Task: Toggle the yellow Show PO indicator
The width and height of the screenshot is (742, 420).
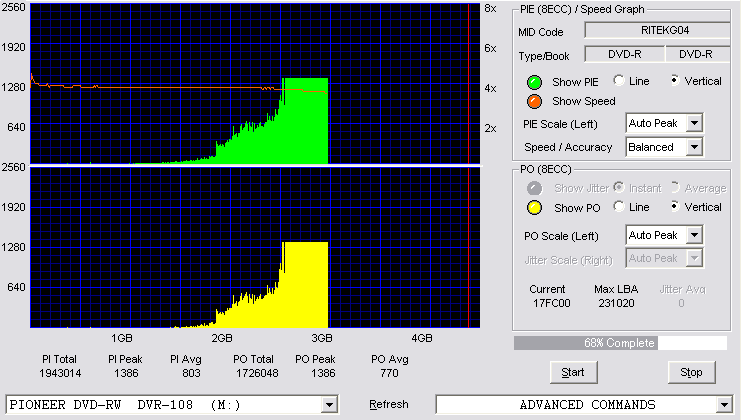Action: point(534,208)
